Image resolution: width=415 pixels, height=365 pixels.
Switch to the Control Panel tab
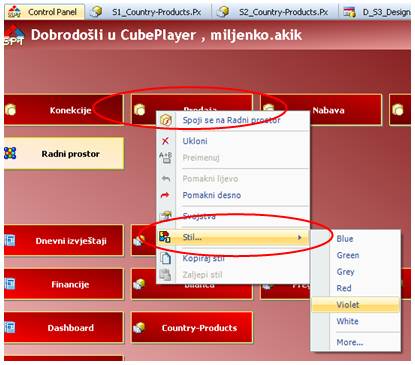(44, 12)
